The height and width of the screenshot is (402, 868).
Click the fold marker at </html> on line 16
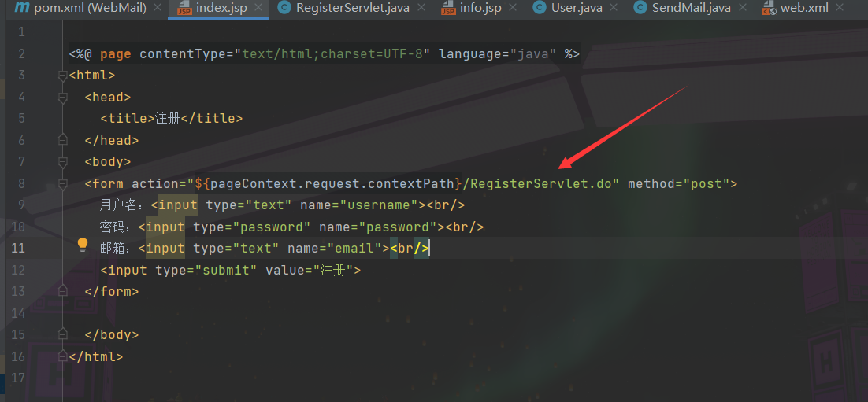click(62, 356)
